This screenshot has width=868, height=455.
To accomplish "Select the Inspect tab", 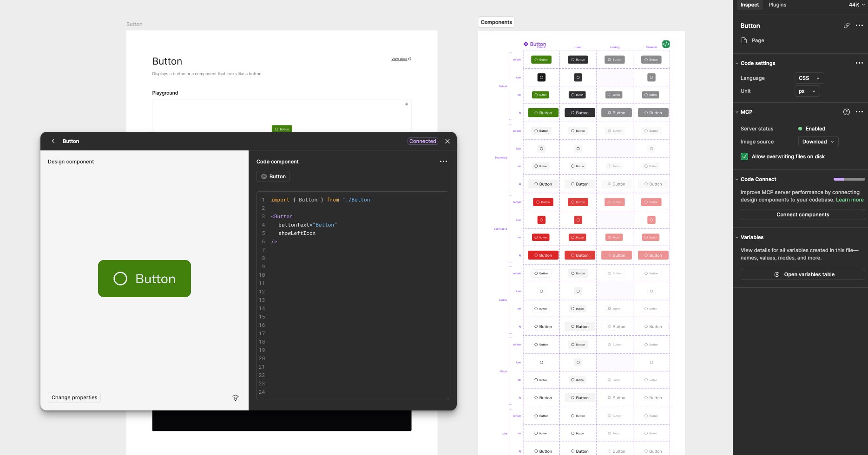I will click(x=750, y=5).
